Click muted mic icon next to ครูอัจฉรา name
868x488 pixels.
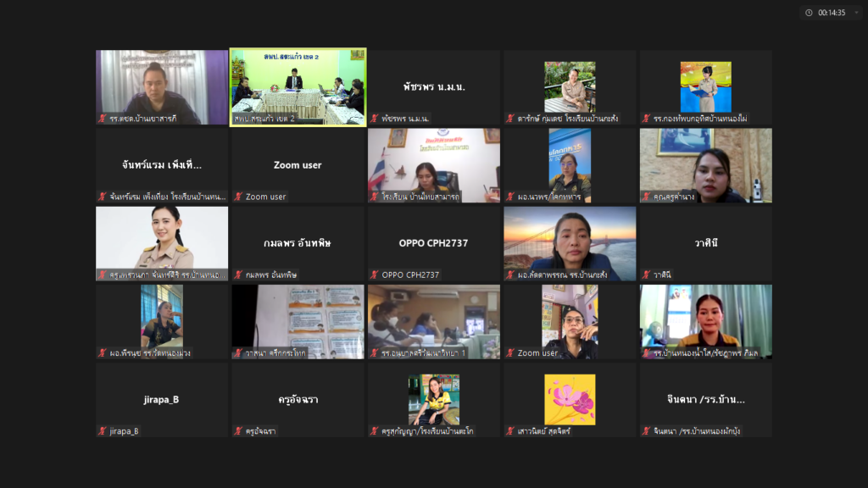[x=238, y=431]
